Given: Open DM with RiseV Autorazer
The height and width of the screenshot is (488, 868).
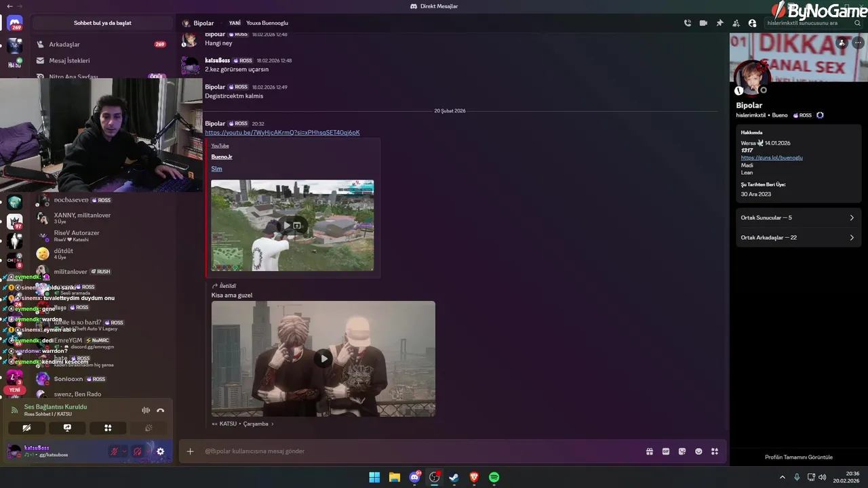Looking at the screenshot, I should [x=102, y=235].
